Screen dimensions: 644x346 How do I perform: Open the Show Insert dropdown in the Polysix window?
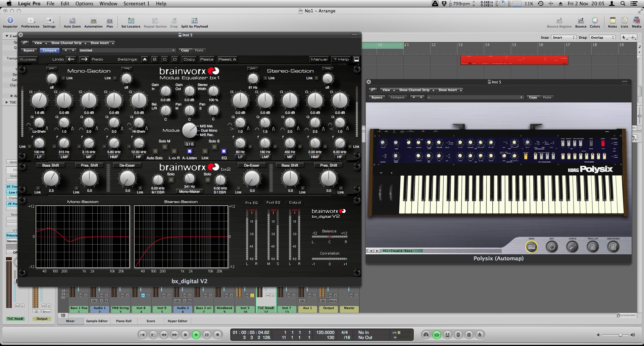click(450, 90)
